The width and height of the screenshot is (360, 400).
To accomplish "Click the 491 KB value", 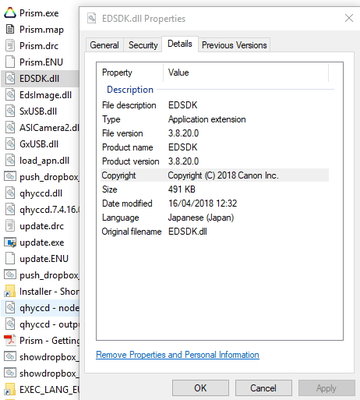I will 182,189.
